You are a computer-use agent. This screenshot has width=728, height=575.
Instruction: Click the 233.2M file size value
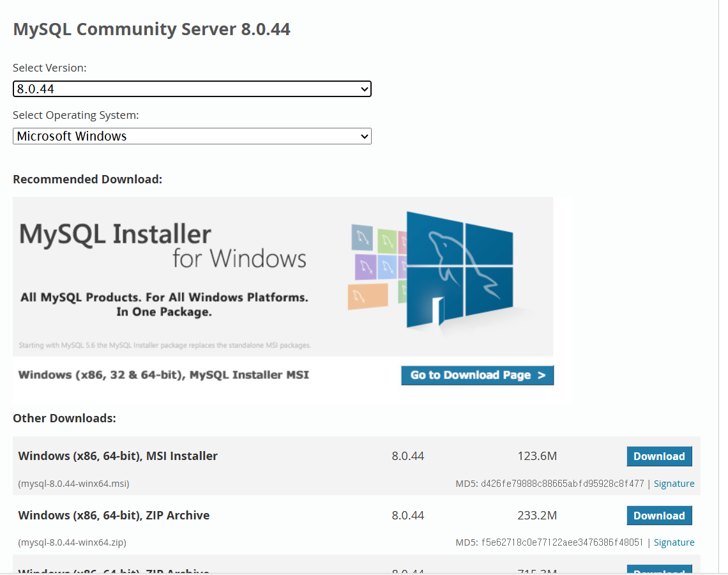coord(537,516)
